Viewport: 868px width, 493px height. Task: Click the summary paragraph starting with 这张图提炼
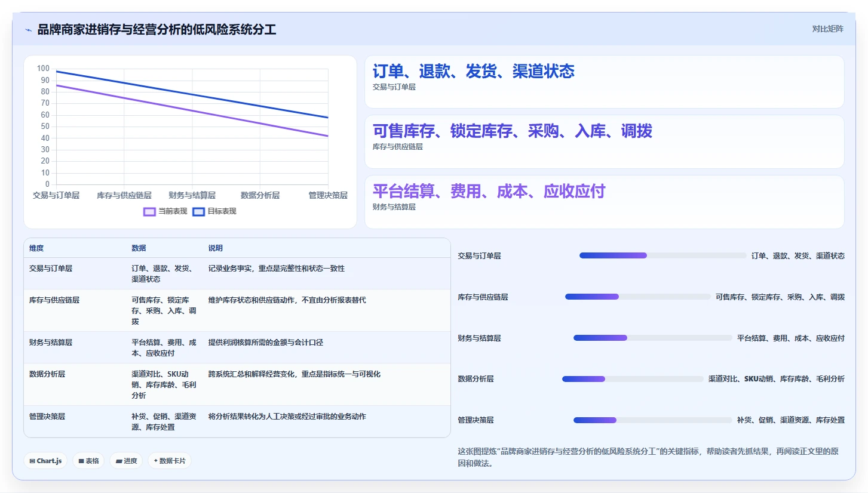pos(648,457)
